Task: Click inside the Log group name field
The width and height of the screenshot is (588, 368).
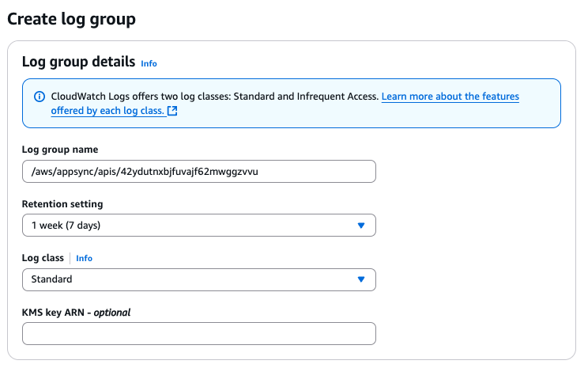Action: coord(316,172)
